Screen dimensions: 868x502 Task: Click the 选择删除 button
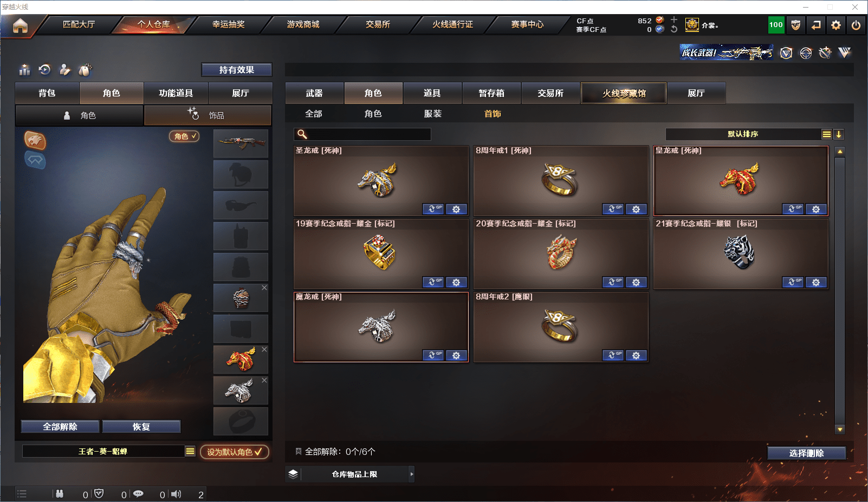(807, 453)
